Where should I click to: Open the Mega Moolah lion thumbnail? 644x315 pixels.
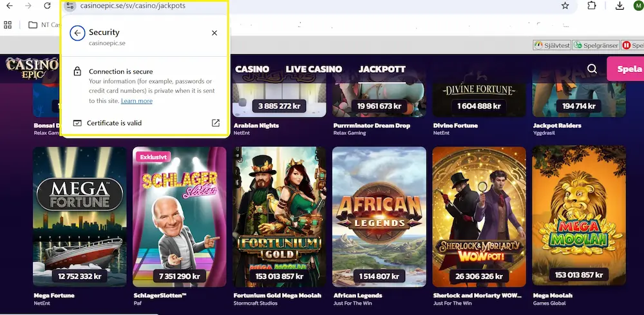click(579, 216)
